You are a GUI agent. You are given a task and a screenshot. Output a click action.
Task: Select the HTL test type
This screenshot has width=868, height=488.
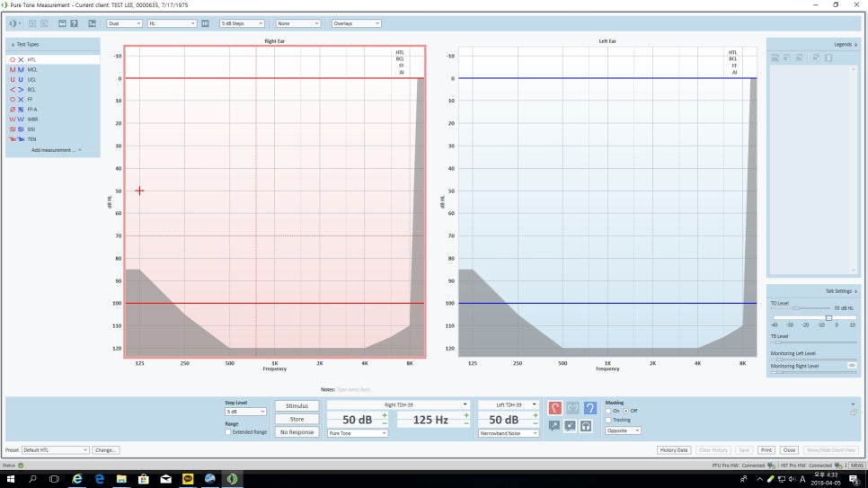(x=53, y=59)
